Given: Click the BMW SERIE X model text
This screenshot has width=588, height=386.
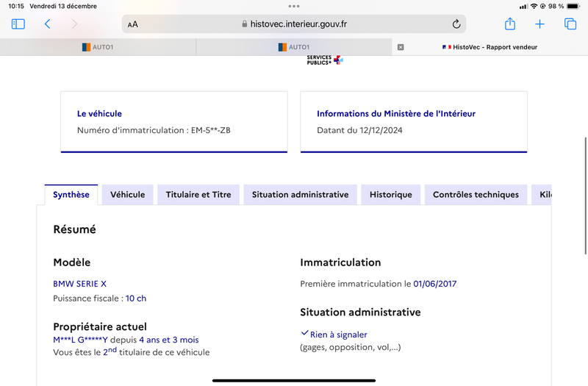Looking at the screenshot, I should tap(80, 284).
